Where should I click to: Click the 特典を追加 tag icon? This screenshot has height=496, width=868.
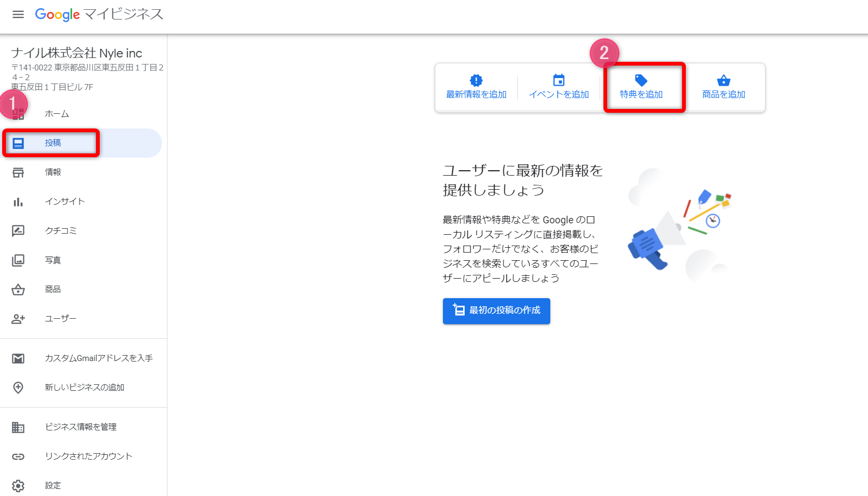641,81
